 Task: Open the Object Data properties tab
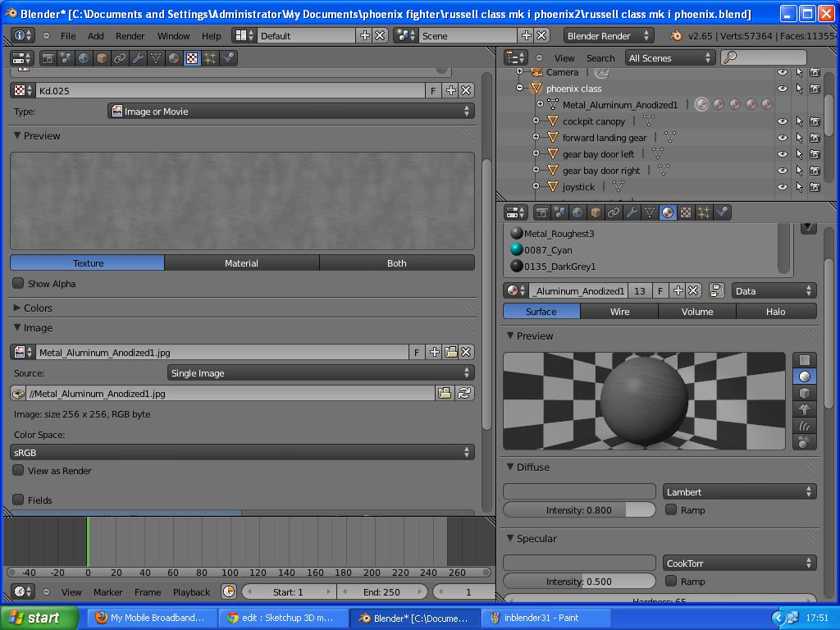pyautogui.click(x=649, y=212)
